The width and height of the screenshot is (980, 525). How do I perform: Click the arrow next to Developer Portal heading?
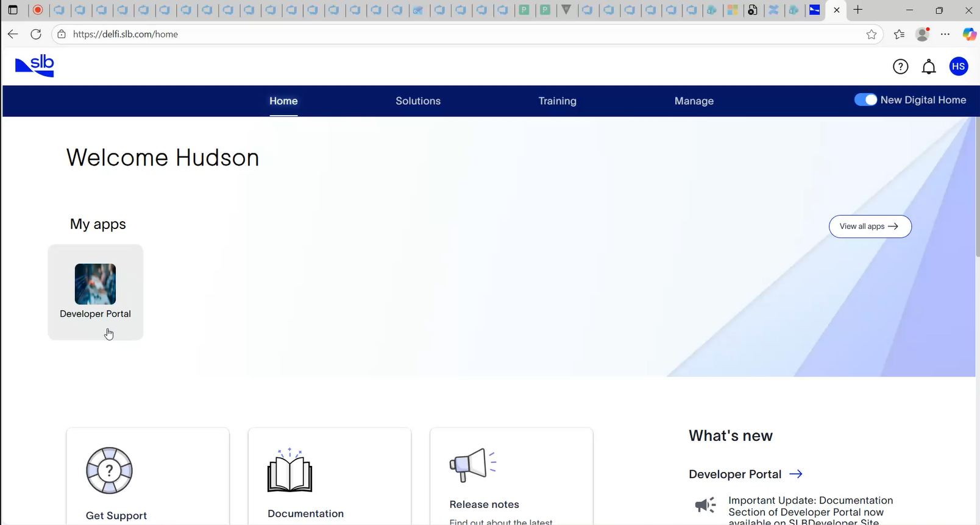coord(796,474)
